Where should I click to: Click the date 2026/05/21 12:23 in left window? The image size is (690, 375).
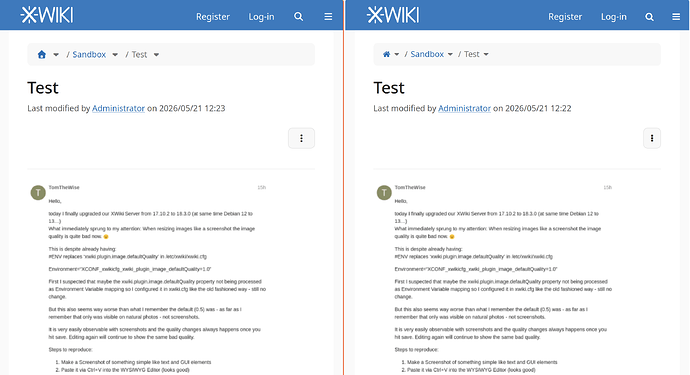tap(192, 108)
